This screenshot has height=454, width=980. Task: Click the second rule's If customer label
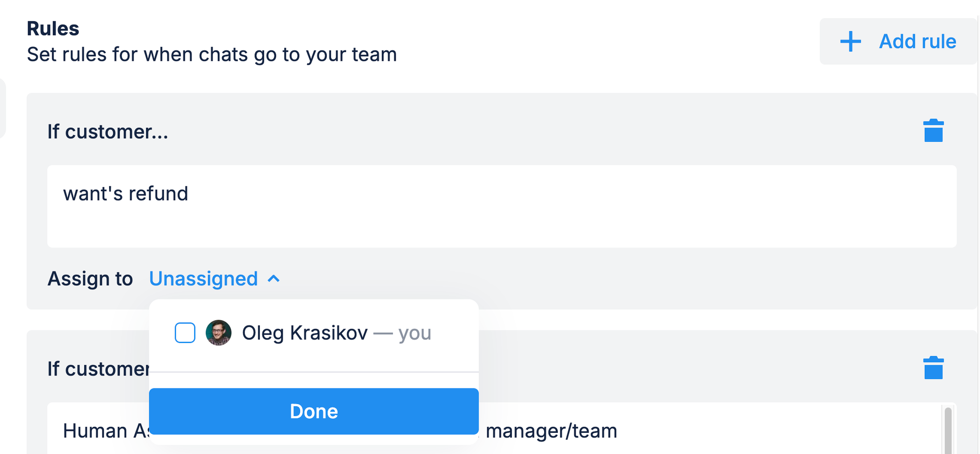point(98,369)
